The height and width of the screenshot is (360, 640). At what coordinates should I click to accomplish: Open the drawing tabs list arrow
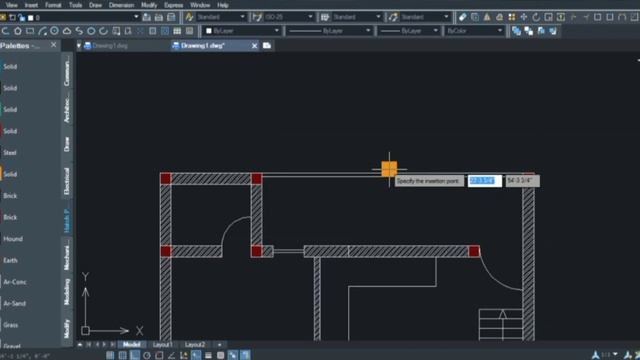(79, 46)
